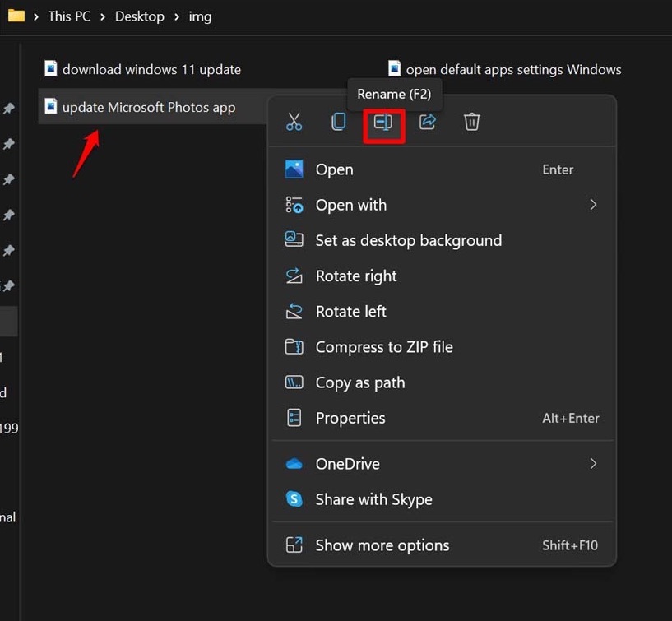Click the Copy icon in context menu
Image resolution: width=672 pixels, height=621 pixels.
(338, 122)
